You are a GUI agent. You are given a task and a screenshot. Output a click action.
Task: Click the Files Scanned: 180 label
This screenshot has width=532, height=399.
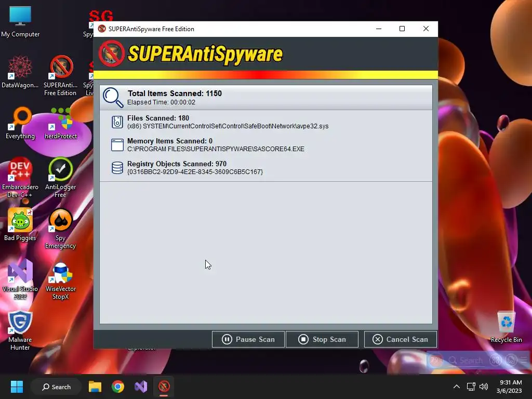click(x=158, y=118)
